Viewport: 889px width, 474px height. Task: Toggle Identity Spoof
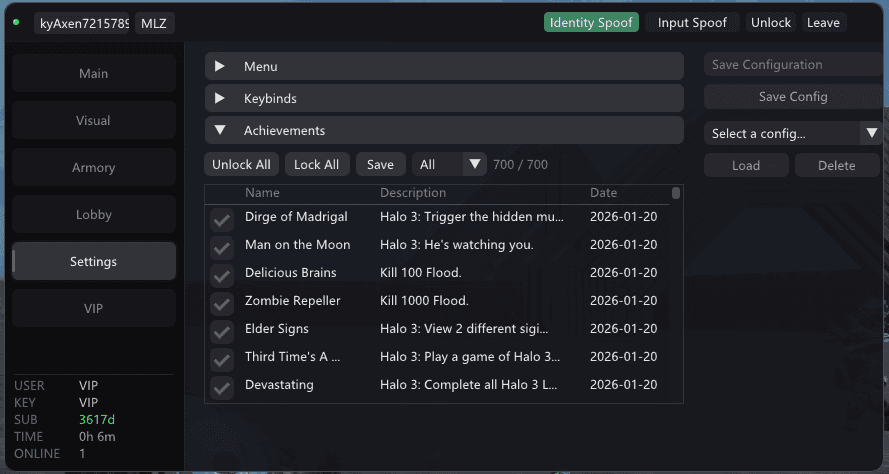click(591, 23)
